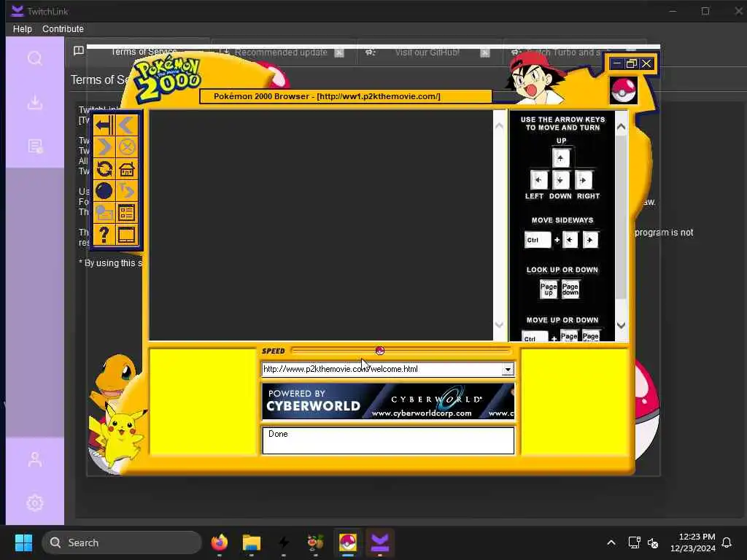Open the notifications bell in tray
Viewport: 747px width, 560px height.
pos(727,542)
